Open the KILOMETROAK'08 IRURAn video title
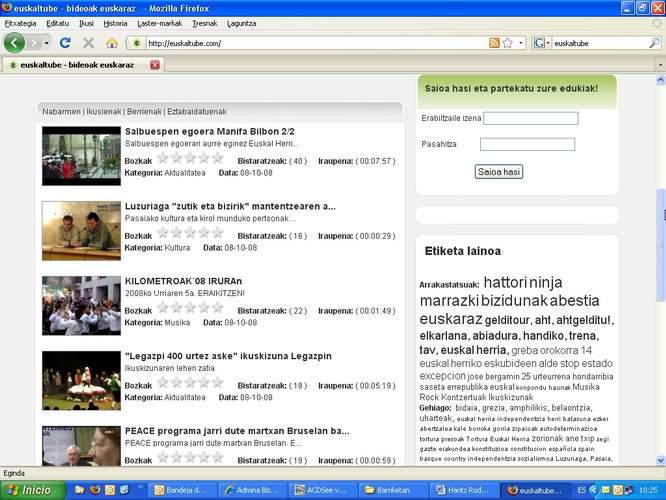 [183, 281]
